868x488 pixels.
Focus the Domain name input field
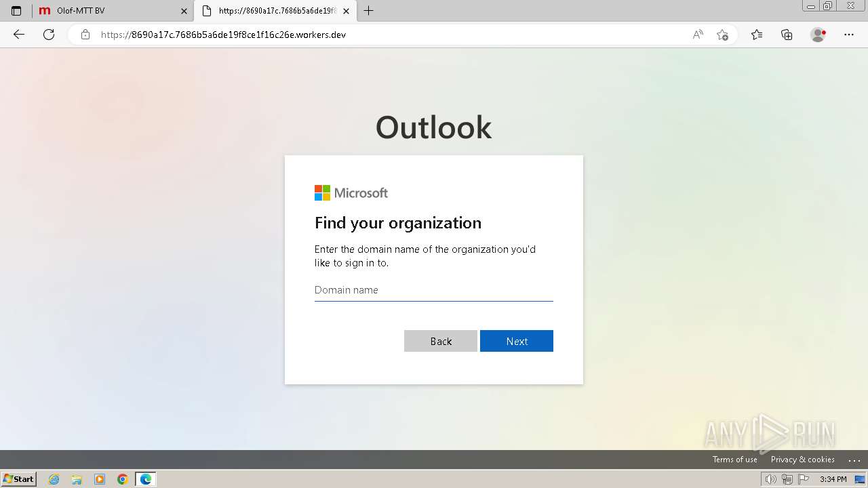[434, 290]
